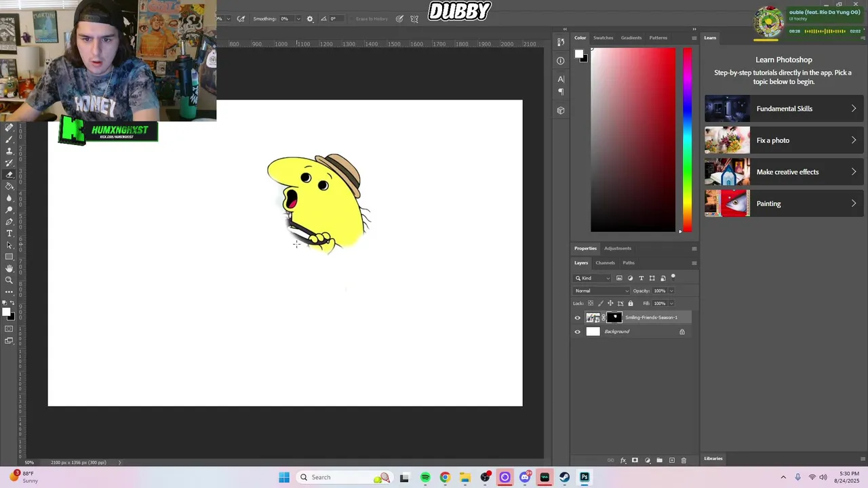868x488 pixels.
Task: Open Spotify from the taskbar
Action: pyautogui.click(x=425, y=477)
